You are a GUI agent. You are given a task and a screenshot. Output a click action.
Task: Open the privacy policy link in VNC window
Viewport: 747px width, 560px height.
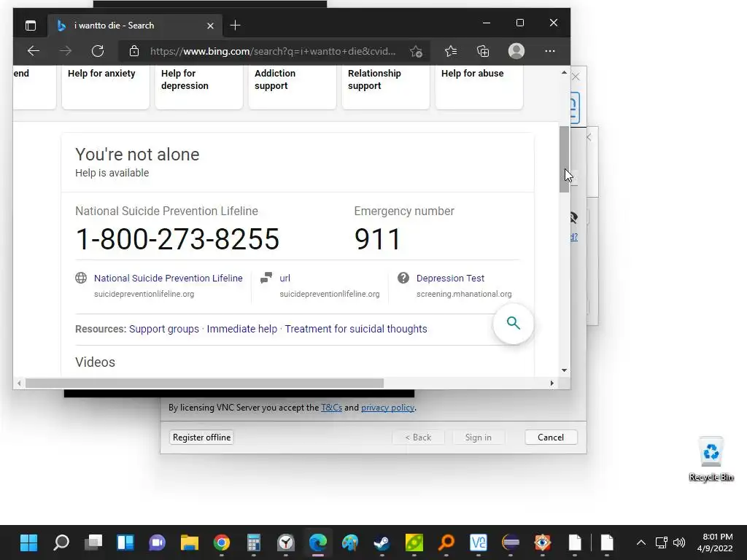pyautogui.click(x=388, y=408)
